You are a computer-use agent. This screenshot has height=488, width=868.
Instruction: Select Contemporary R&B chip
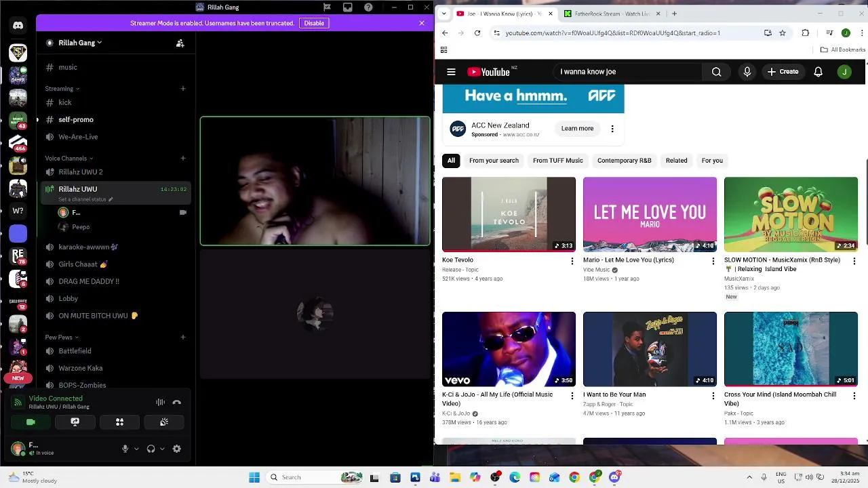pos(624,161)
